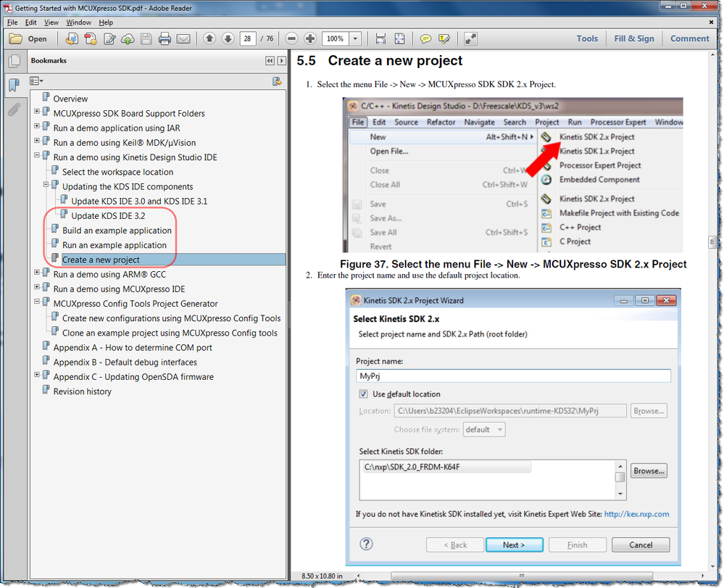Click the zoom percentage field
The width and height of the screenshot is (724, 588).
click(336, 39)
